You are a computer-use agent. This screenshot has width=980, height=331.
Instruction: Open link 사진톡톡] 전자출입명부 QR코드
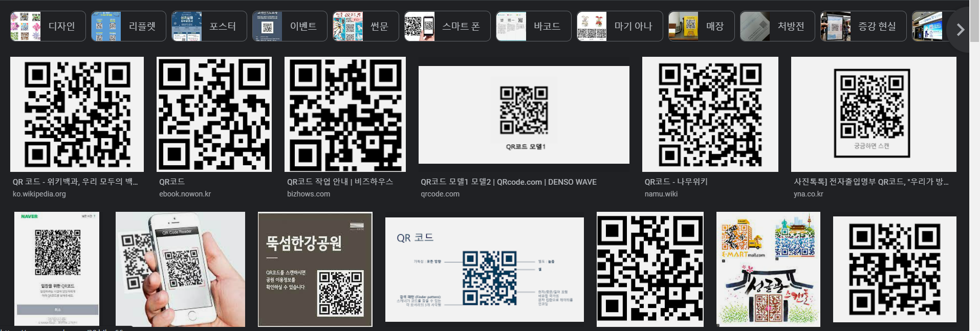[x=871, y=182]
